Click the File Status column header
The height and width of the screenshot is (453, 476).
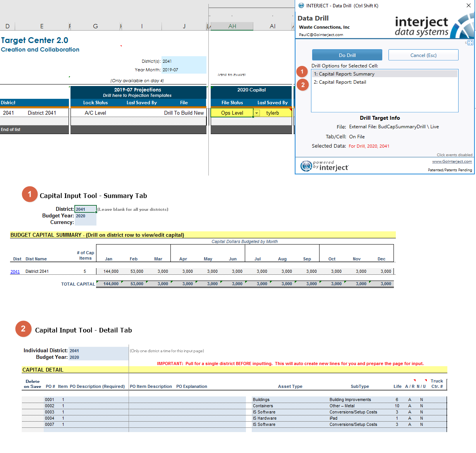[x=232, y=103]
